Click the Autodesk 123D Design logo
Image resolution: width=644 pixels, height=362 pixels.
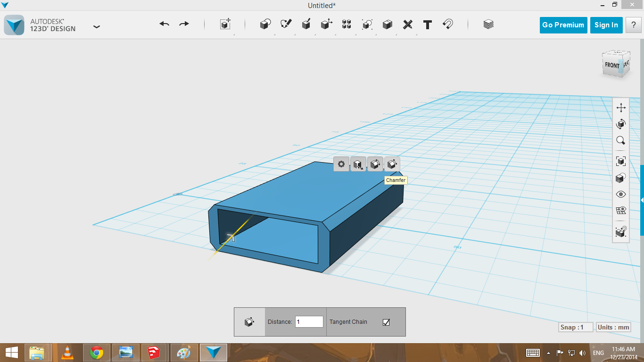click(14, 25)
